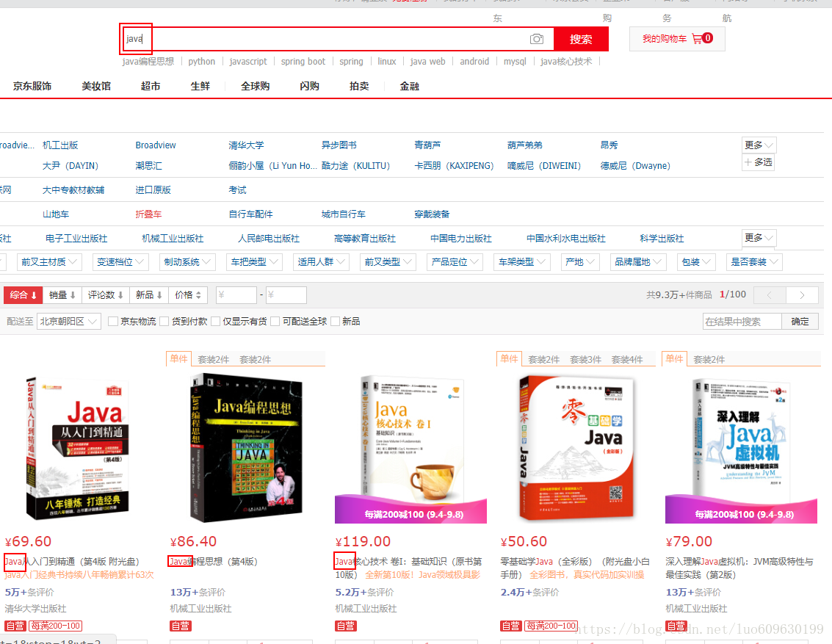
Task: Sort results by 销量
Action: click(x=62, y=295)
